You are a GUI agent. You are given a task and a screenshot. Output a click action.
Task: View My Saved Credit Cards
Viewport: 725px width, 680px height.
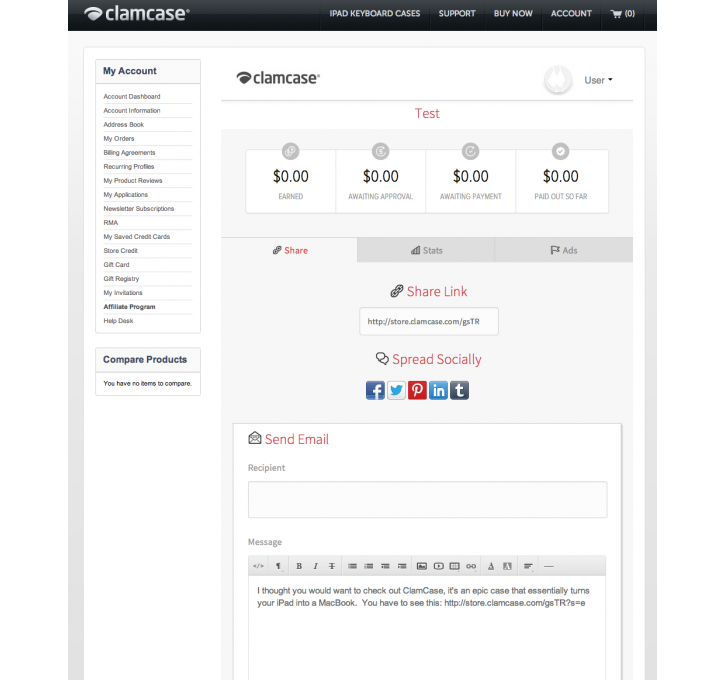click(x=136, y=237)
